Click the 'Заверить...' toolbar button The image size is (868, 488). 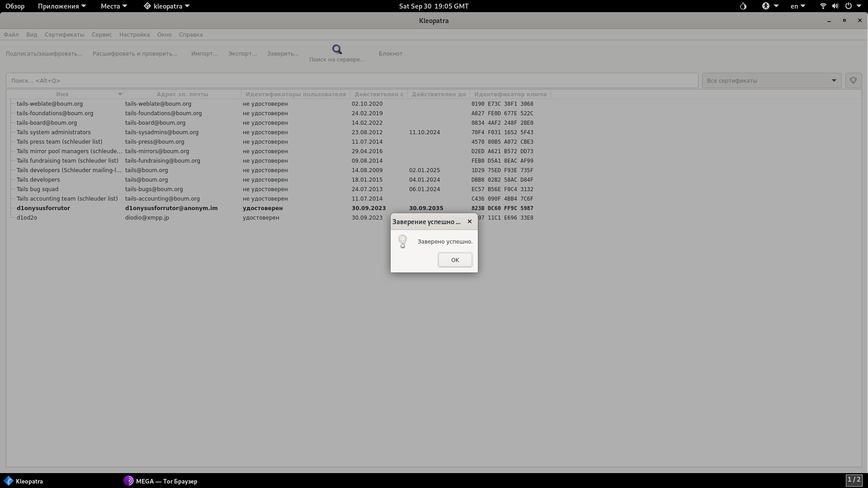click(283, 53)
